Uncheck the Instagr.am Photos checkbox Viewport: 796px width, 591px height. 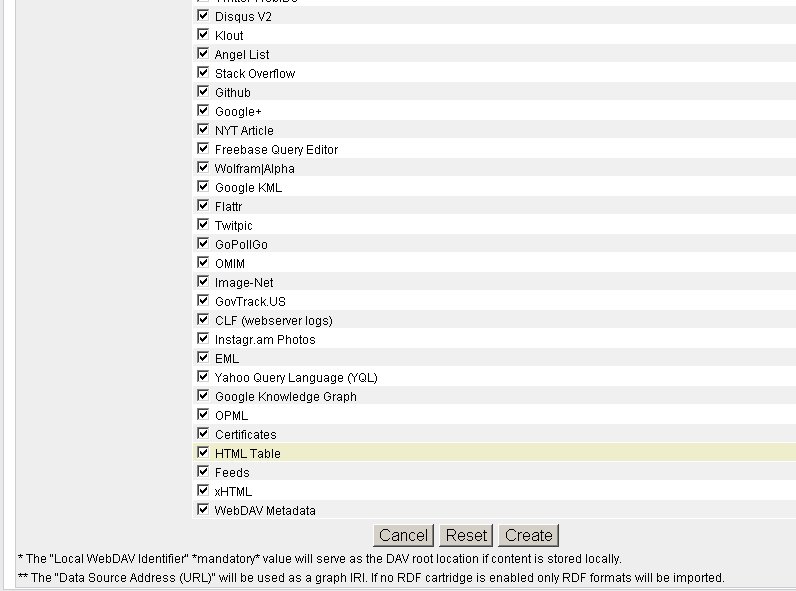click(203, 339)
